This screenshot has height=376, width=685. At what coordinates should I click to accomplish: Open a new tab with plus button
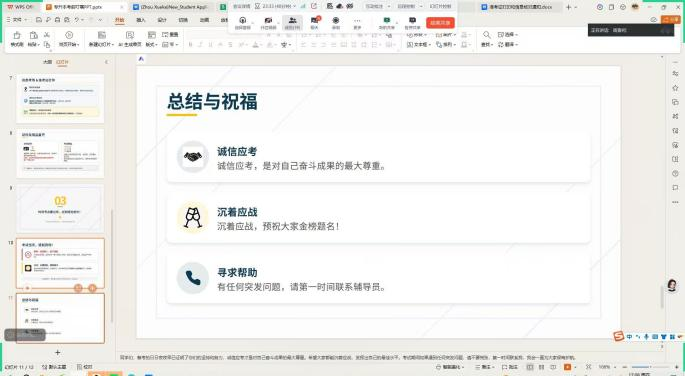coord(568,7)
